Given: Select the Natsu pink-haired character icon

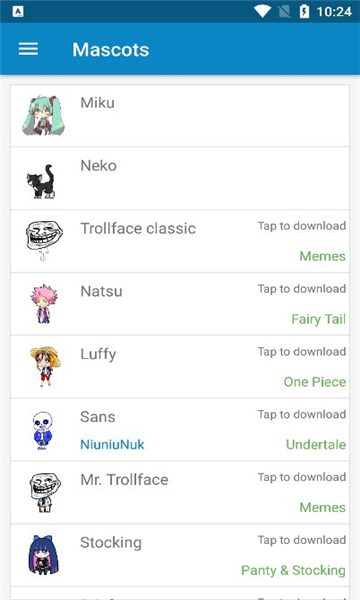Looking at the screenshot, I should click(44, 304).
